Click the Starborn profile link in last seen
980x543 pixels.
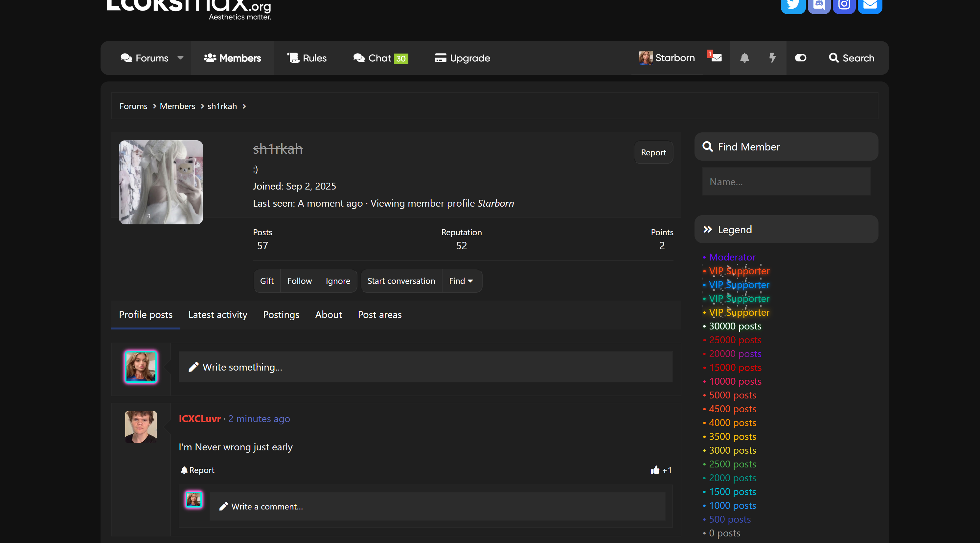coord(496,203)
